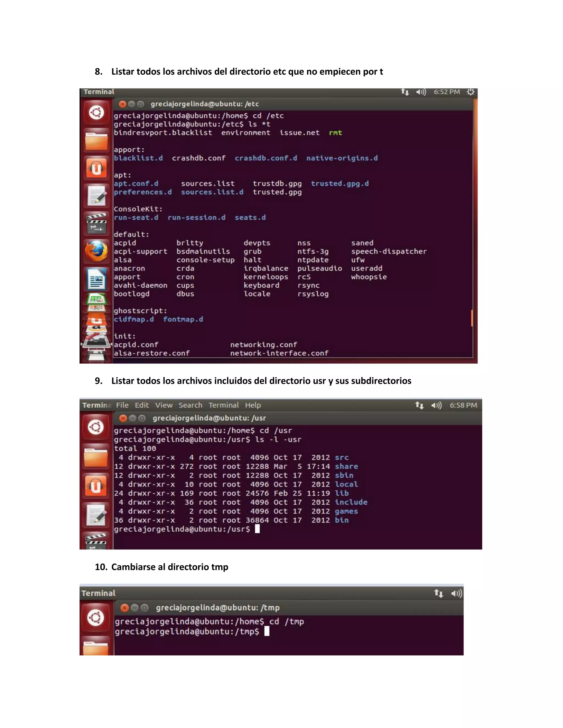Image resolution: width=563 pixels, height=728 pixels.
Task: Click sound indicator in 6:58 PM panel
Action: [x=436, y=405]
